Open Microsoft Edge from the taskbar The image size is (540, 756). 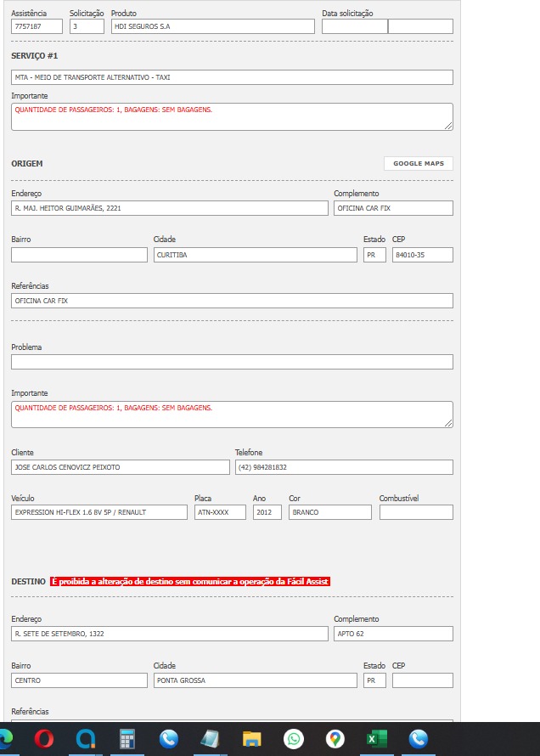click(x=5, y=739)
